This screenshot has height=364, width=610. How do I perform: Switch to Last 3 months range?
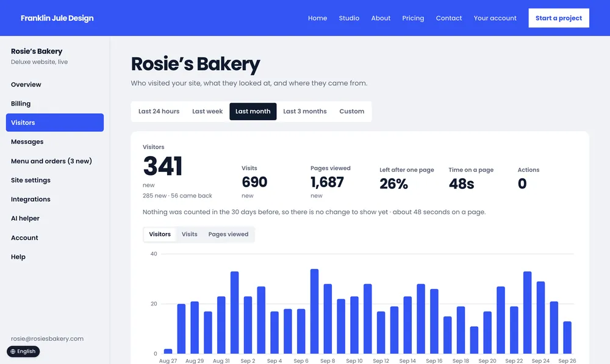click(x=305, y=111)
